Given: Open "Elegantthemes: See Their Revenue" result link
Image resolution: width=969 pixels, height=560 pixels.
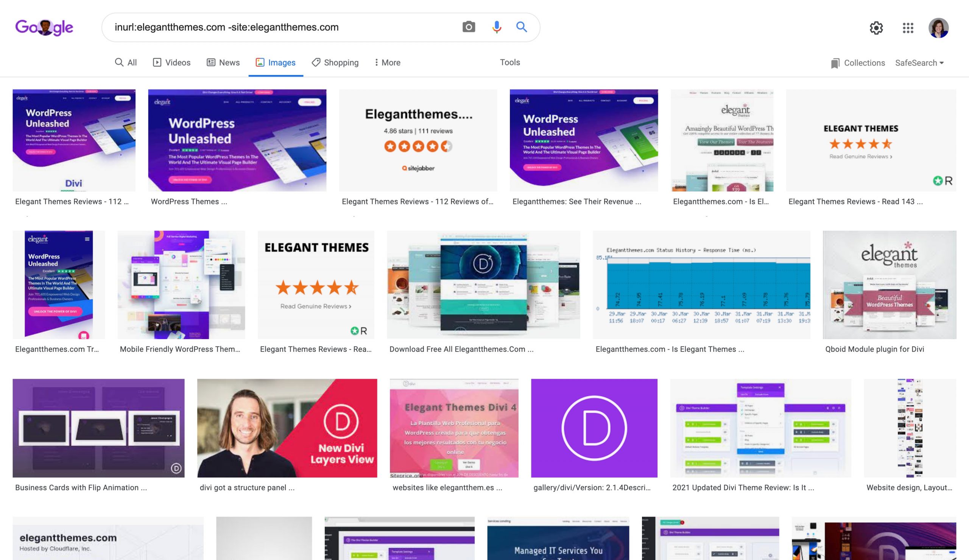Looking at the screenshot, I should pyautogui.click(x=576, y=201).
